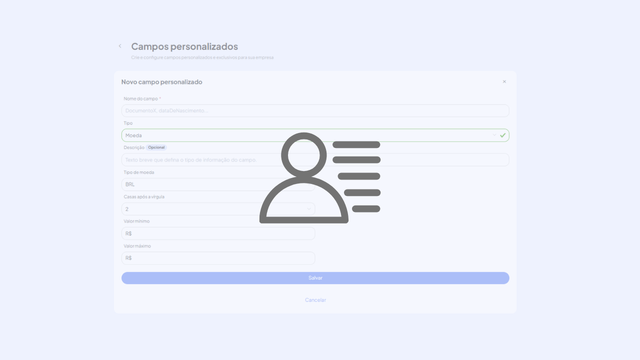Click the Valor mínimo input field
The image size is (640, 360).
[218, 233]
